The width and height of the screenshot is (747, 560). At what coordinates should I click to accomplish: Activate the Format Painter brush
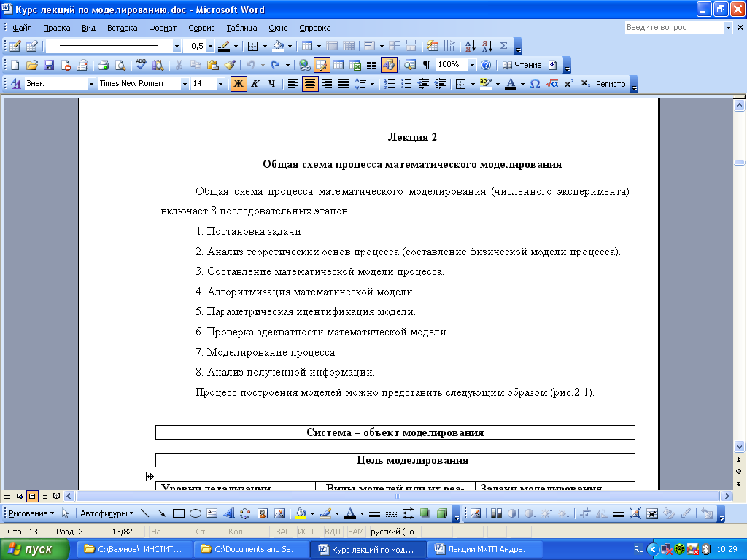(x=230, y=65)
